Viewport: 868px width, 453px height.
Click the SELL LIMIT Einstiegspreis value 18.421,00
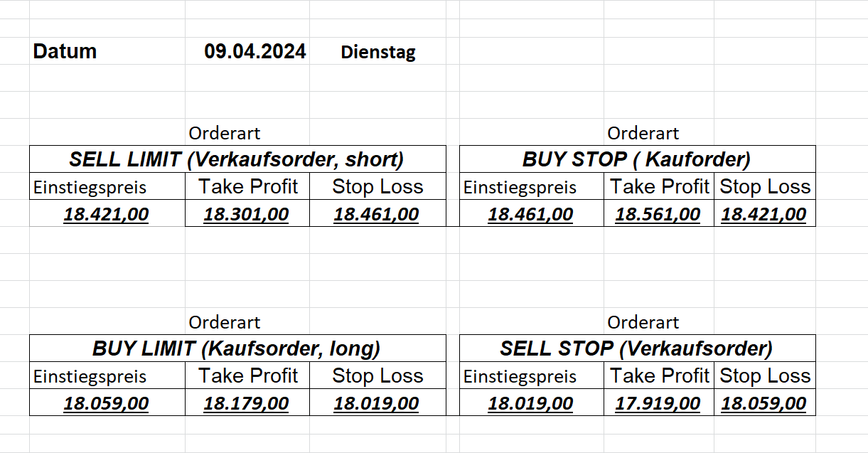coord(106,214)
